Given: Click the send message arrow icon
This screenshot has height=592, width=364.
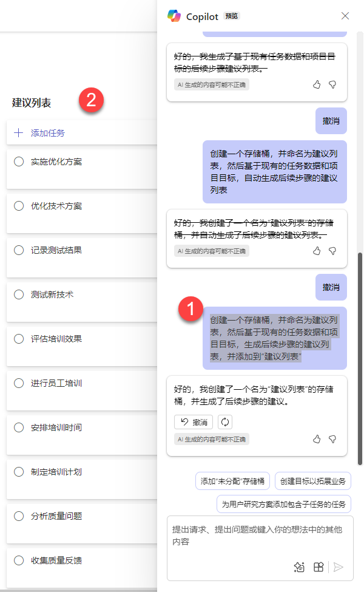Looking at the screenshot, I should pyautogui.click(x=339, y=566).
